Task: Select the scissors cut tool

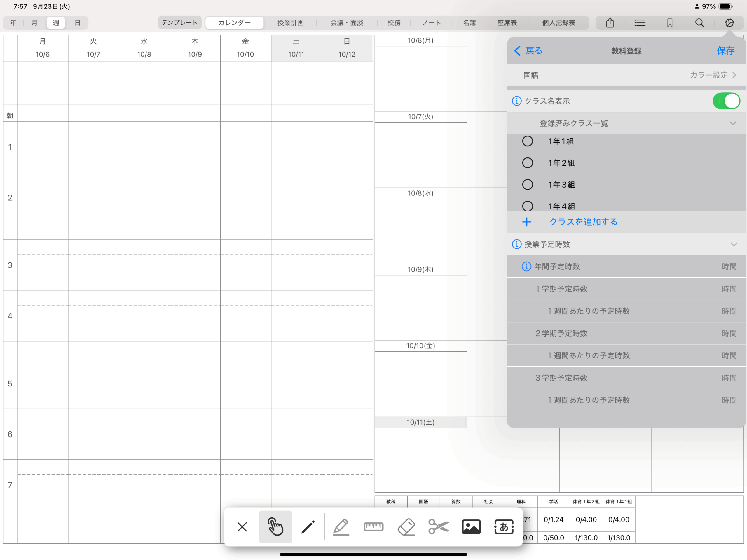Action: point(438,526)
